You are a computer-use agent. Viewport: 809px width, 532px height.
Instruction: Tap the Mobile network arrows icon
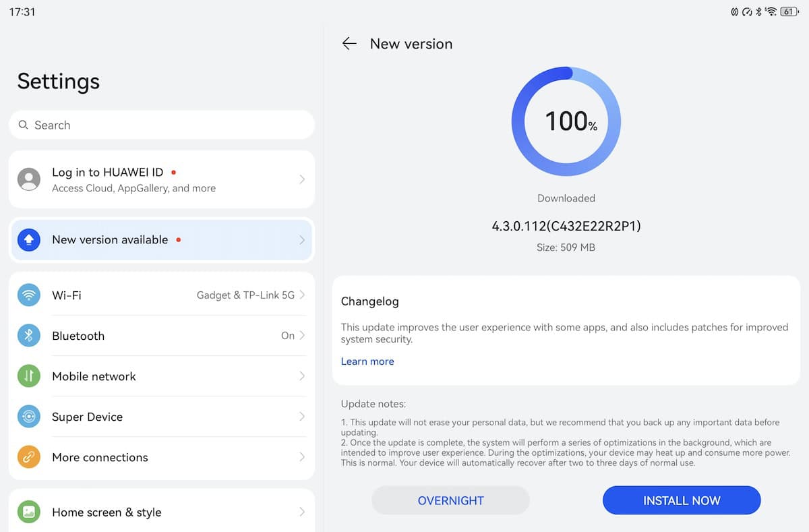tap(29, 376)
